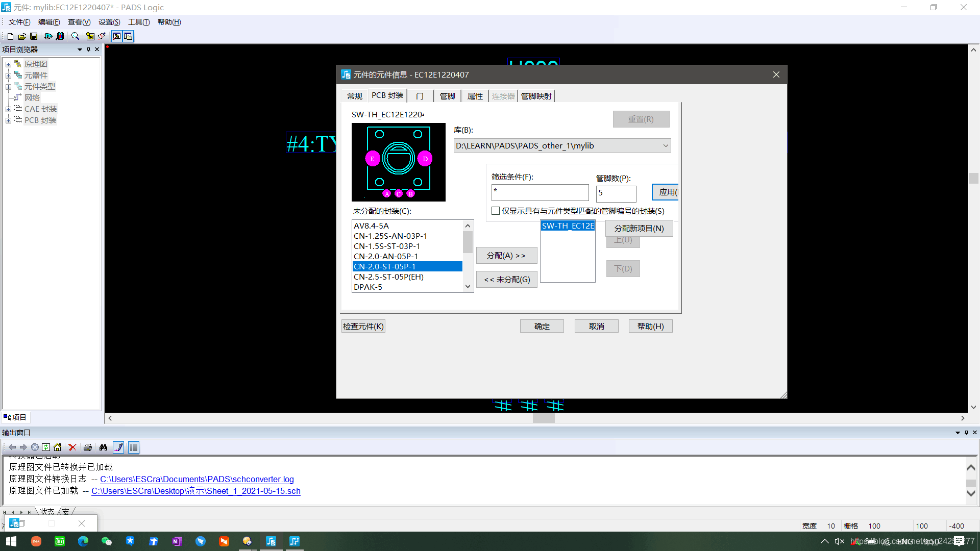
Task: Expand the PCB 封装 tree node
Action: click(8, 120)
